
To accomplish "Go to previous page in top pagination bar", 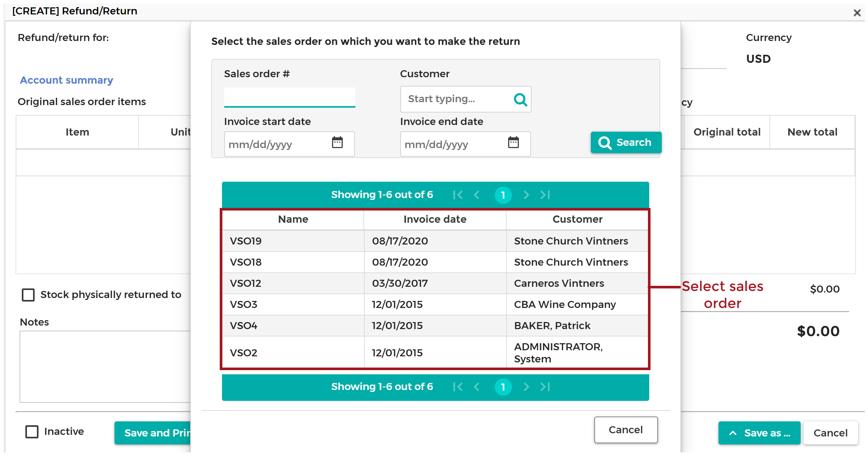I will 476,195.
